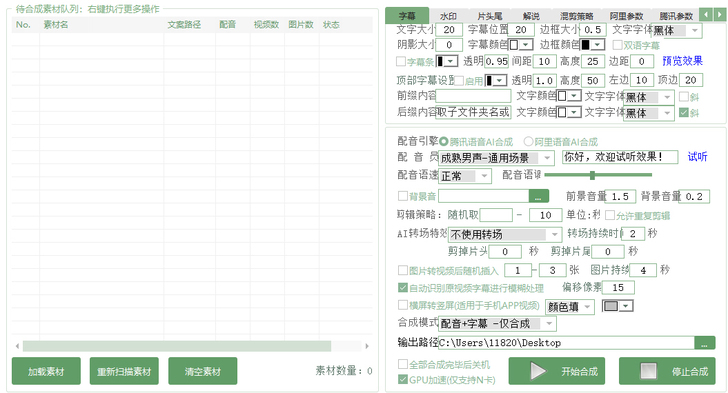The height and width of the screenshot is (393, 728).
Task: Click 试听 preview link
Action: (697, 157)
